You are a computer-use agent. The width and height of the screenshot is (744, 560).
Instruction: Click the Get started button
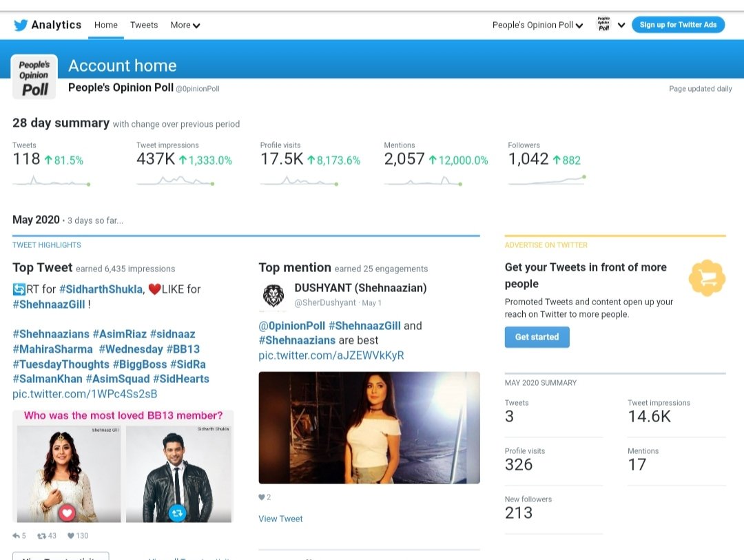click(x=537, y=337)
